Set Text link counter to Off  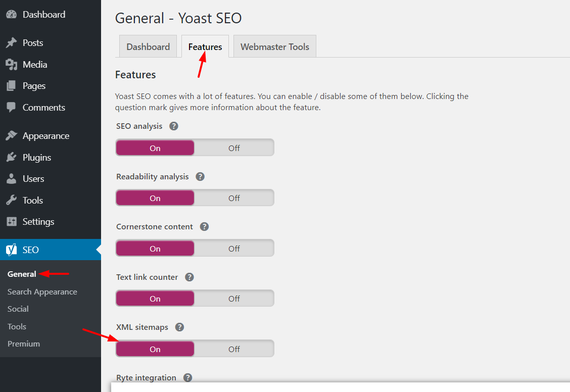pyautogui.click(x=234, y=299)
